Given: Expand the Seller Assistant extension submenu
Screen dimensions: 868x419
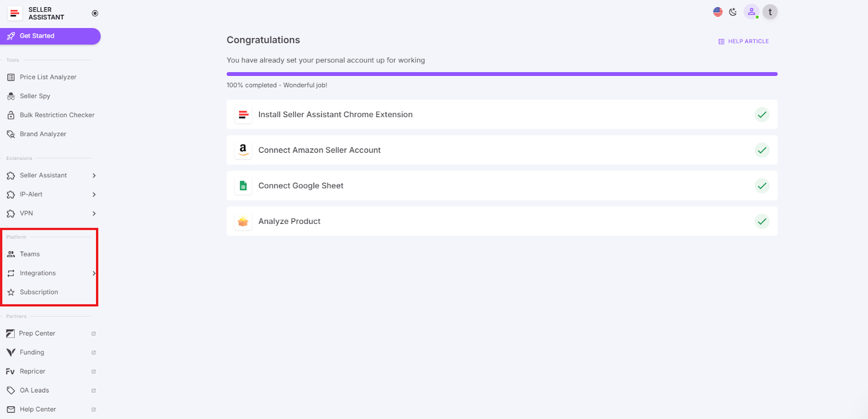Looking at the screenshot, I should (x=94, y=176).
